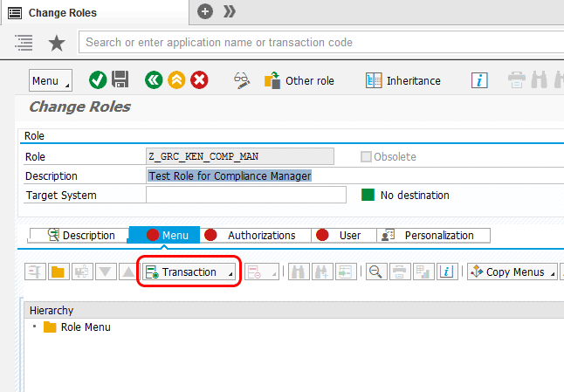Expand the Transaction dropdown arrow
564x392 pixels.
[230, 274]
